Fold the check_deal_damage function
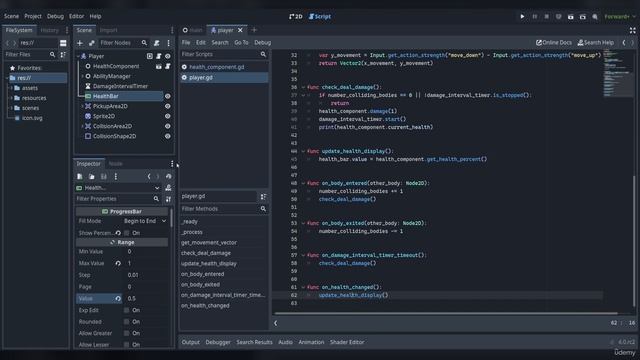 click(x=303, y=87)
